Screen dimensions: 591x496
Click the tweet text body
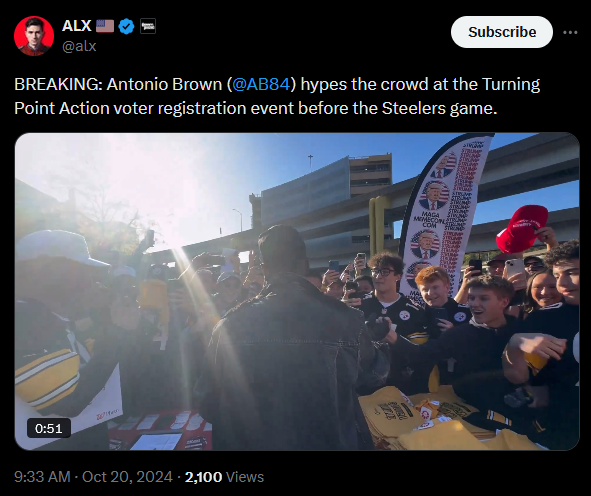pos(277,96)
